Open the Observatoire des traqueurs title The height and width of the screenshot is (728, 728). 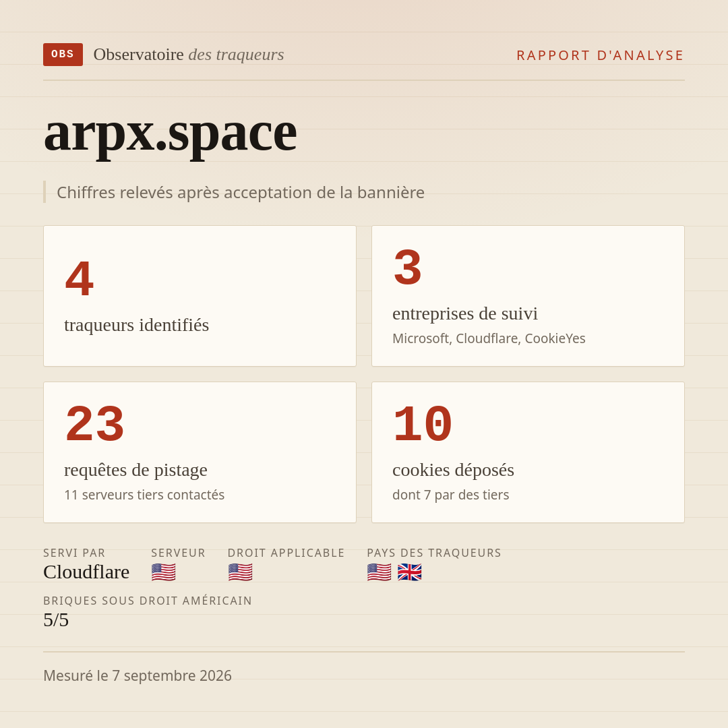[189, 55]
